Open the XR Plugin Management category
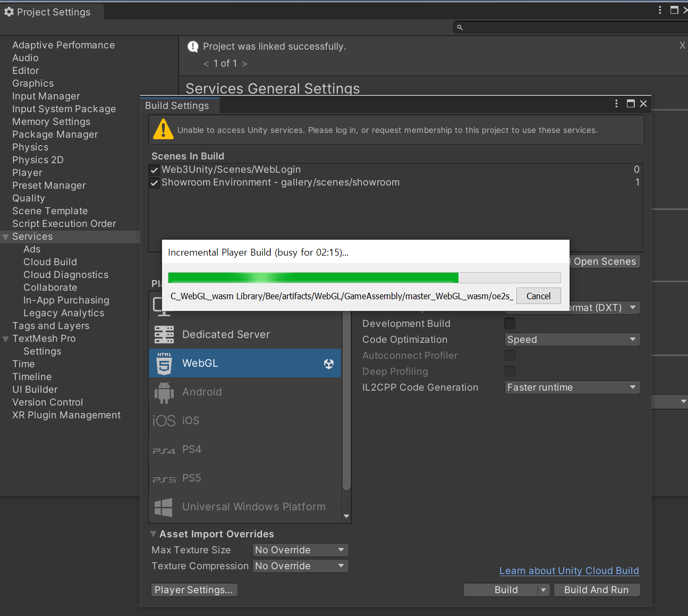The height and width of the screenshot is (616, 688). coord(66,415)
